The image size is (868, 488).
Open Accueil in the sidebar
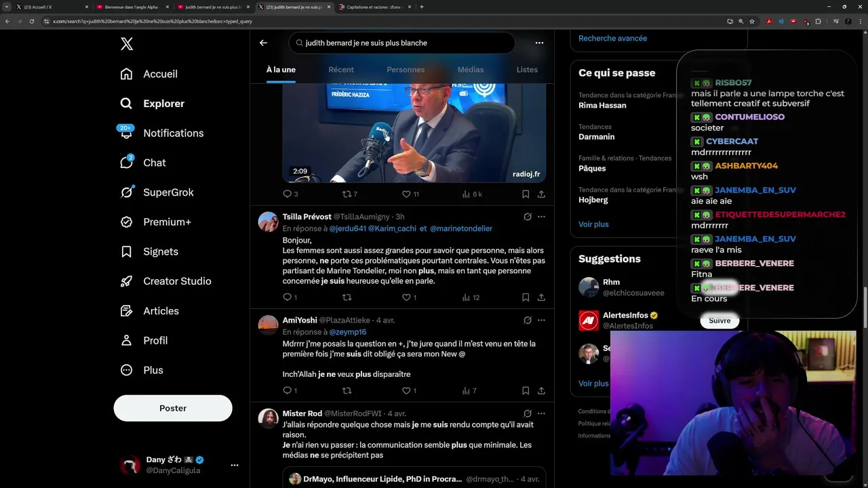point(149,74)
